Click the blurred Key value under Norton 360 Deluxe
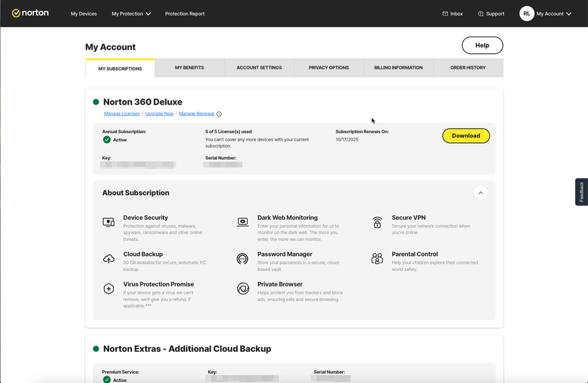The image size is (588, 383). (138, 165)
